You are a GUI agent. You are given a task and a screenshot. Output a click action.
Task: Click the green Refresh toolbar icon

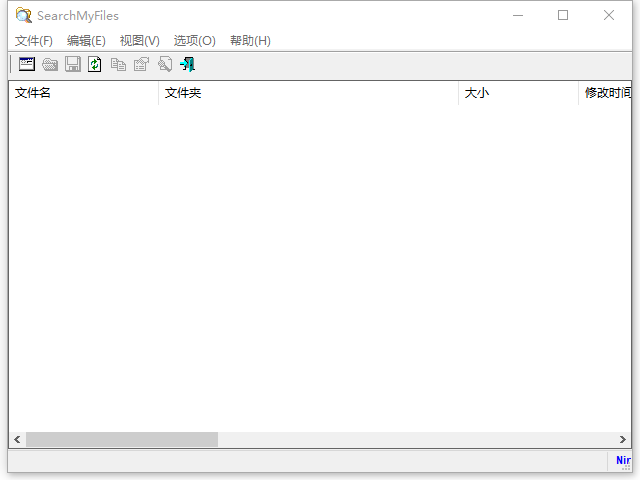pyautogui.click(x=95, y=64)
